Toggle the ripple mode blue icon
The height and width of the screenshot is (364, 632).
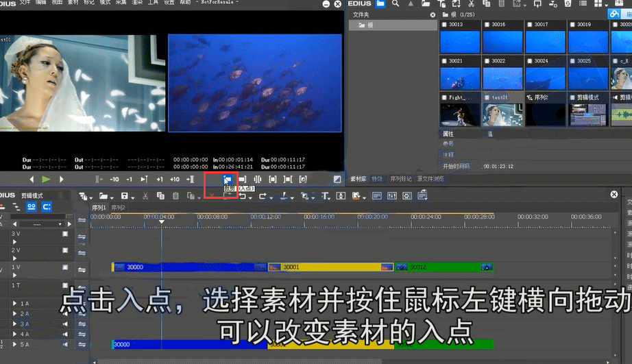point(32,207)
